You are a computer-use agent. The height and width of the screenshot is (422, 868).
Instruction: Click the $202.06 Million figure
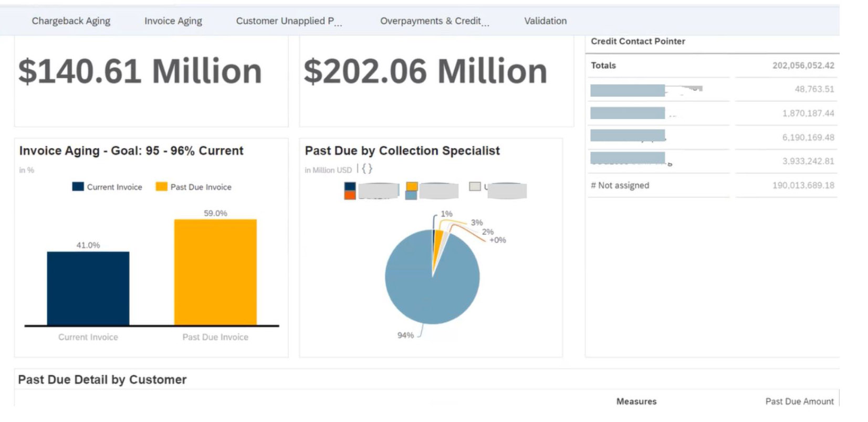click(x=425, y=71)
